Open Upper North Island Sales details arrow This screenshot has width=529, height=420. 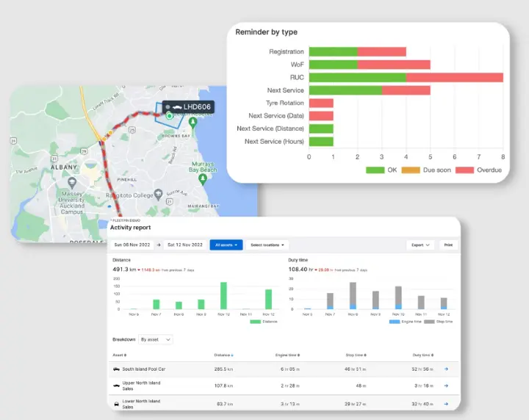click(447, 385)
